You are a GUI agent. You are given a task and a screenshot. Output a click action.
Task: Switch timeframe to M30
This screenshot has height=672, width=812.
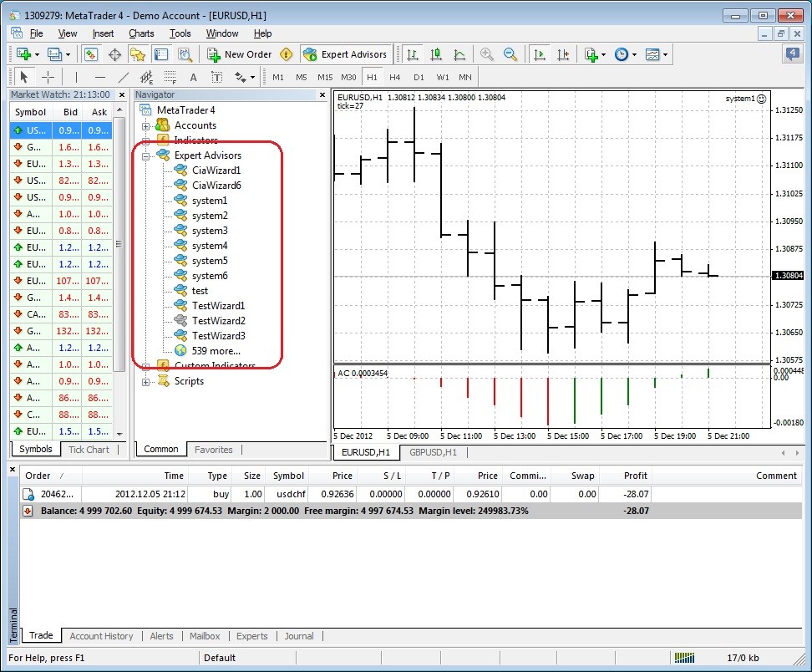pos(348,77)
